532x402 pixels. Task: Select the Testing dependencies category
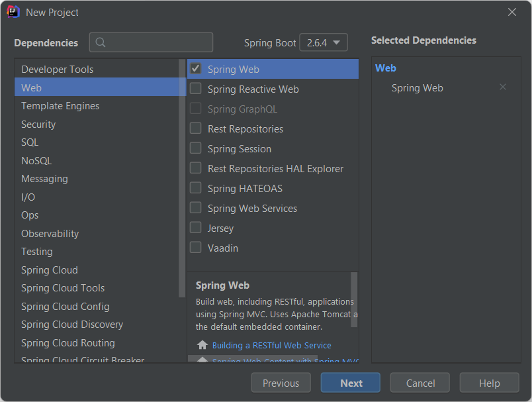(36, 252)
